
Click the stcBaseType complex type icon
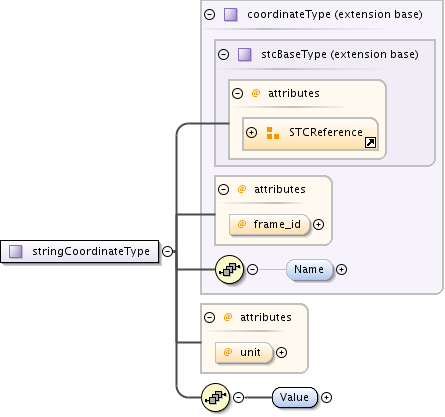245,54
